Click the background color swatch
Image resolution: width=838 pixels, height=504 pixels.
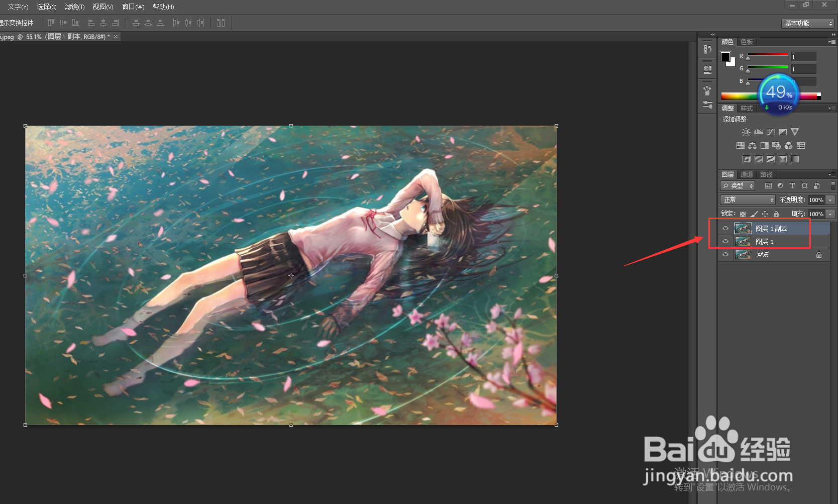click(x=732, y=63)
